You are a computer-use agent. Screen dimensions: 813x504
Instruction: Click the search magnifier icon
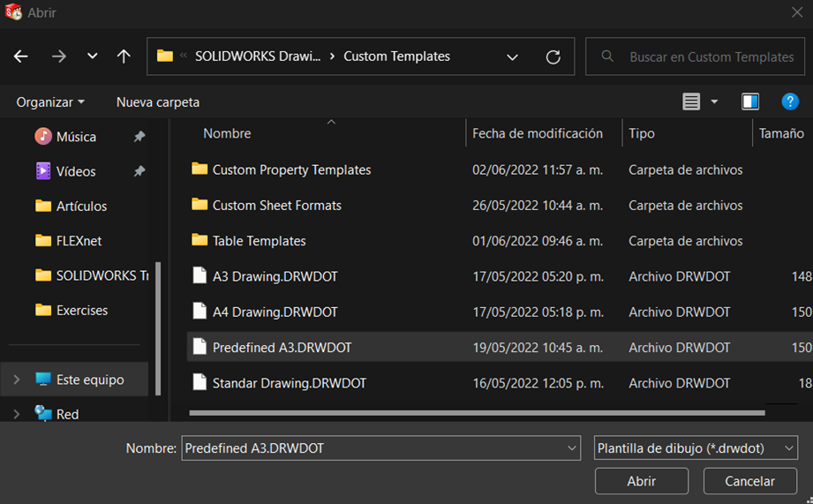pos(607,56)
